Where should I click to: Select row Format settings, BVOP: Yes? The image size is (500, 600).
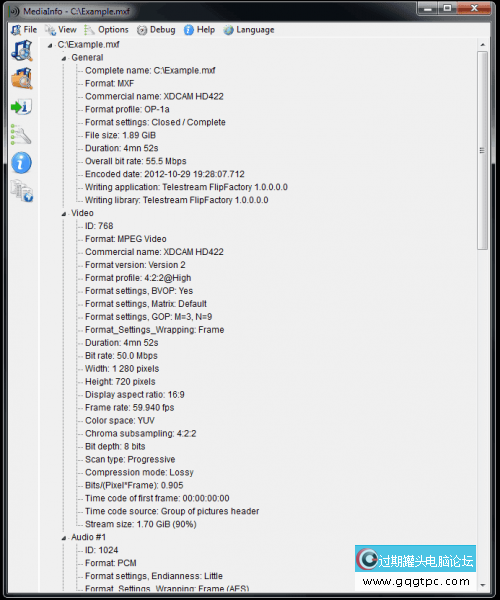pos(139,291)
